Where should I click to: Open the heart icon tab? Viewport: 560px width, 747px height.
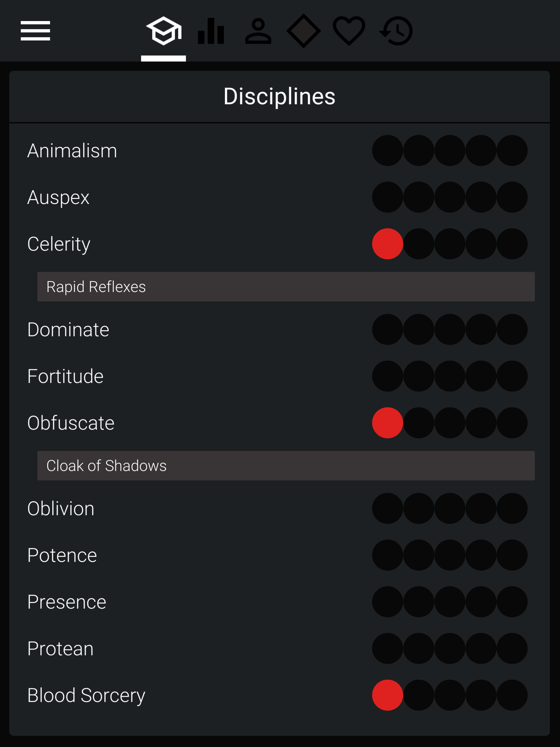coord(349,31)
